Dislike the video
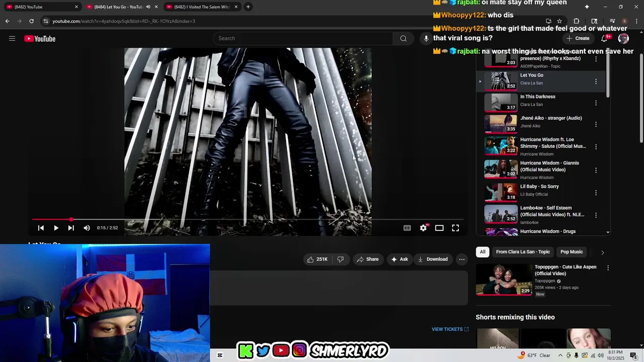The image size is (644, 362). pos(340,259)
